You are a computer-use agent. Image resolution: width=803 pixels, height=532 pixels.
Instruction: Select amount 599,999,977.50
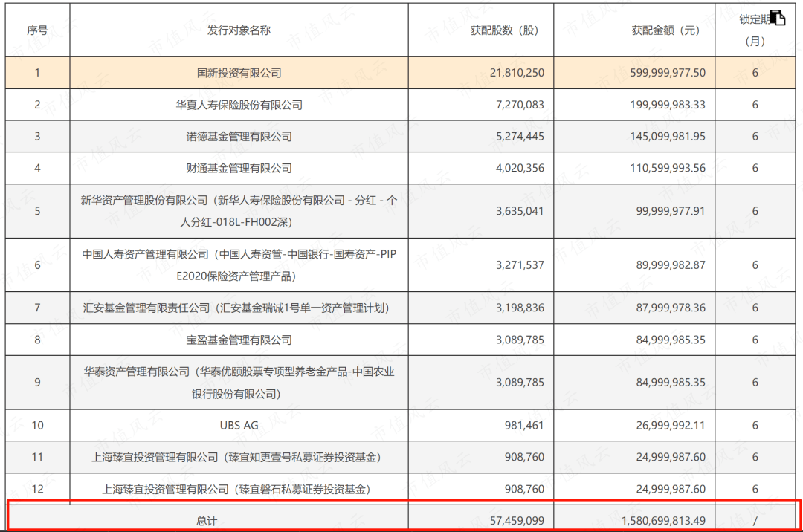(x=668, y=73)
